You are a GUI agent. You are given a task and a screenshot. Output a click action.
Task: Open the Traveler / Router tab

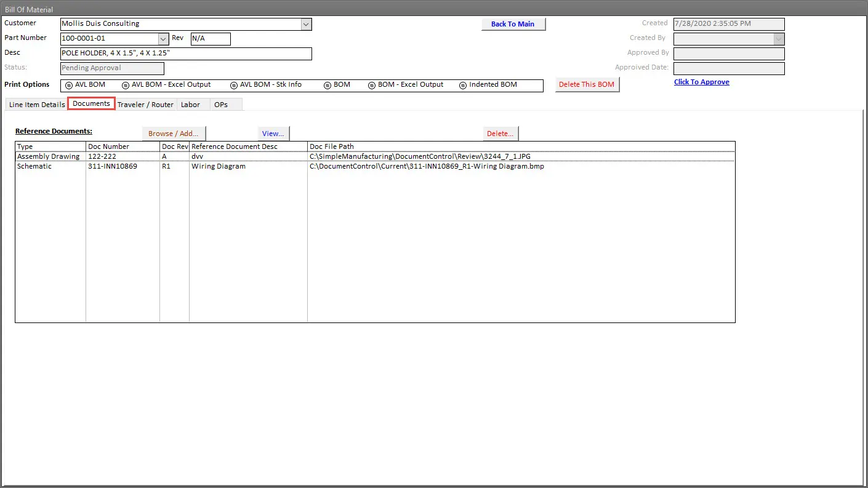145,105
